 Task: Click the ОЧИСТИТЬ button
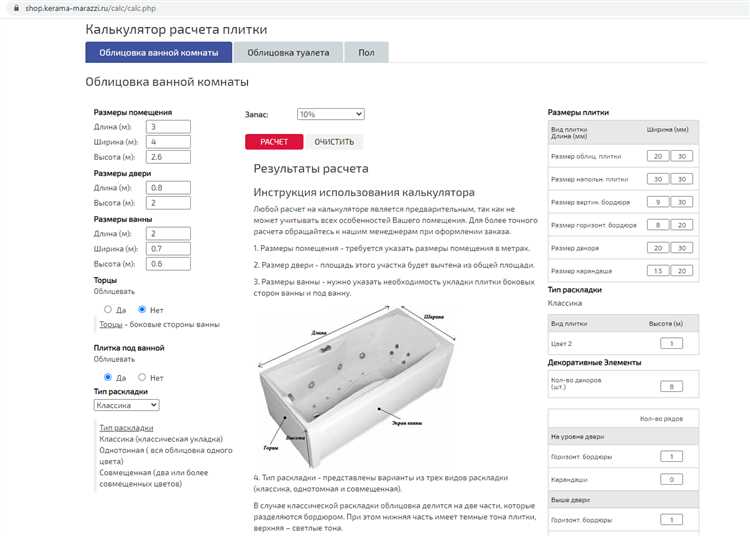pos(334,142)
